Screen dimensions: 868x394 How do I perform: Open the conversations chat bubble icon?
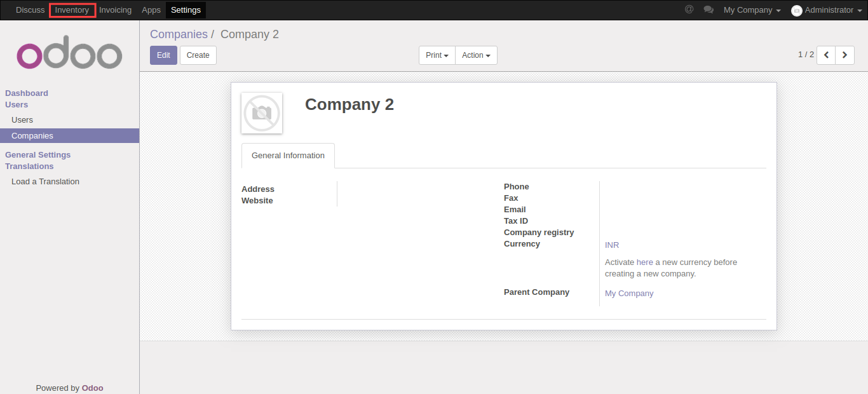click(709, 10)
